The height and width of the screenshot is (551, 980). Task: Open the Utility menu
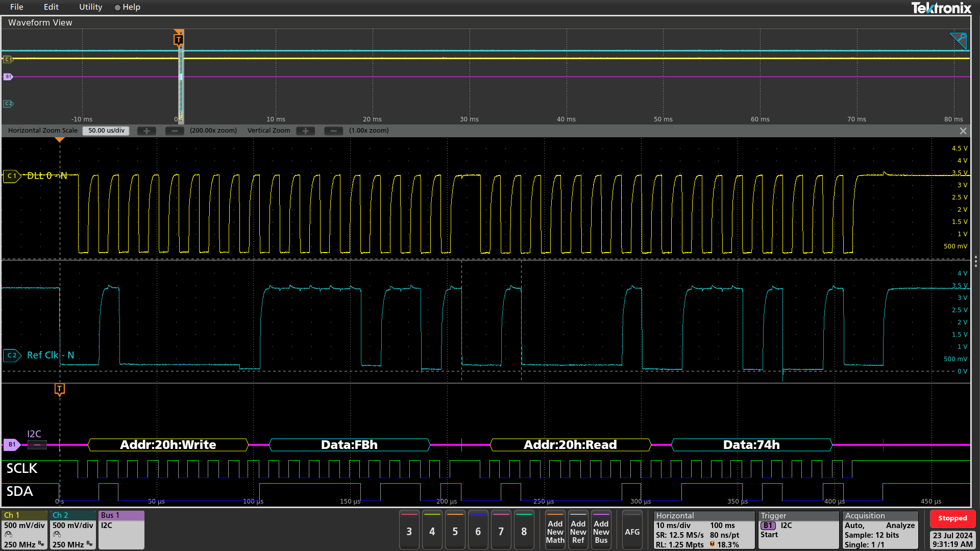pos(90,7)
